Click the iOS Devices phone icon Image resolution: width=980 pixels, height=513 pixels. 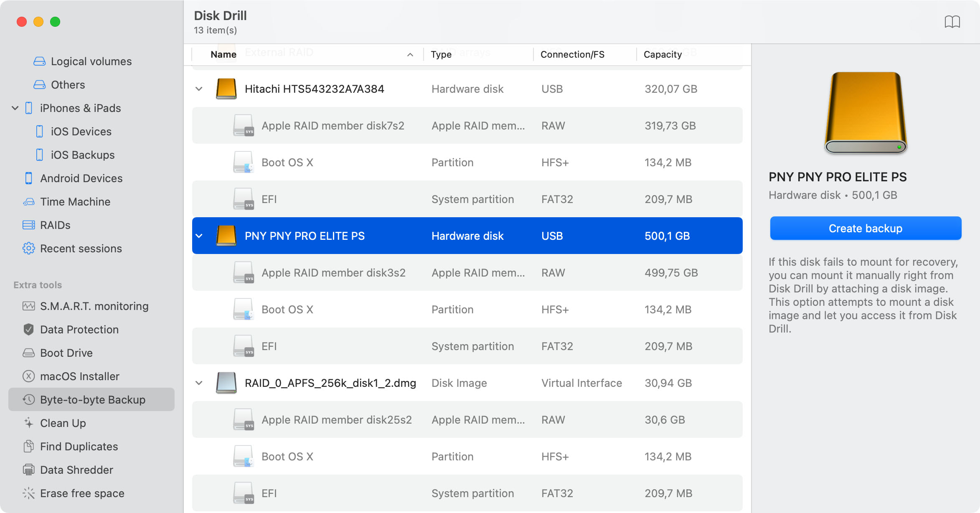tap(39, 132)
